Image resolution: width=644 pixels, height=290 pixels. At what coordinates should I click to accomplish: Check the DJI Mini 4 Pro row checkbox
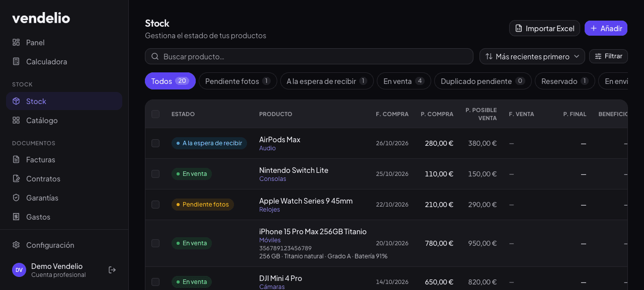click(x=155, y=282)
